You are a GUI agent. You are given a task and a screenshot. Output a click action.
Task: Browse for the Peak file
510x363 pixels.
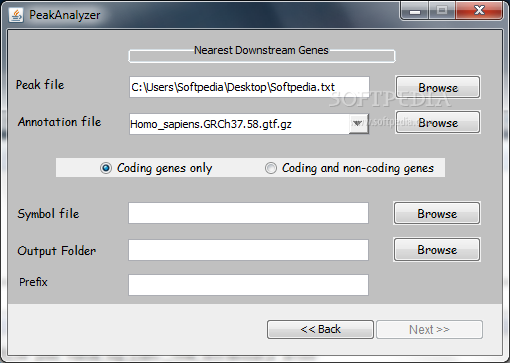[438, 87]
